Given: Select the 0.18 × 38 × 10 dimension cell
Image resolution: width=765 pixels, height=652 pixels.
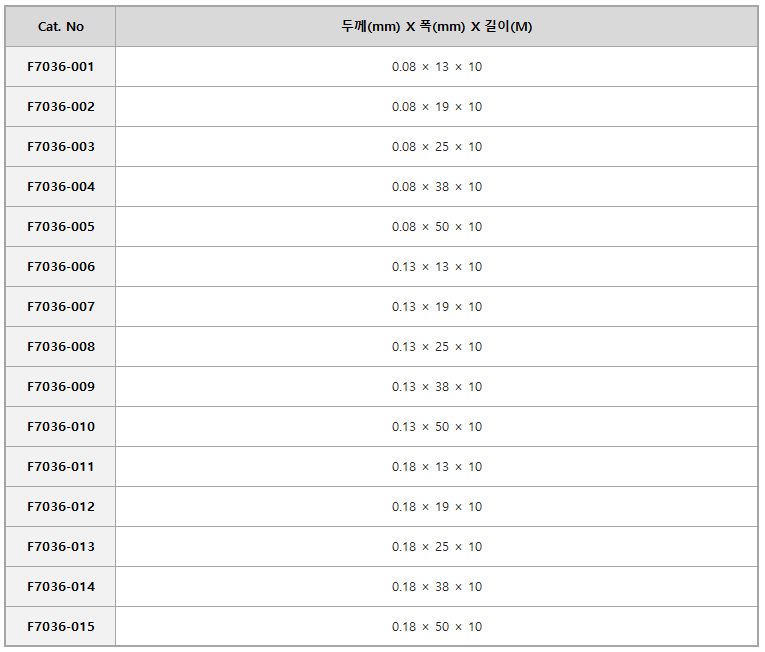Looking at the screenshot, I should (x=437, y=587).
